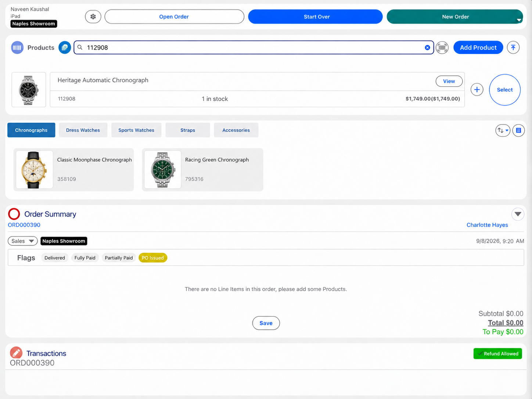The width and height of the screenshot is (532, 399).
Task: Click the Naples Showroom badge in the header
Action: click(34, 24)
